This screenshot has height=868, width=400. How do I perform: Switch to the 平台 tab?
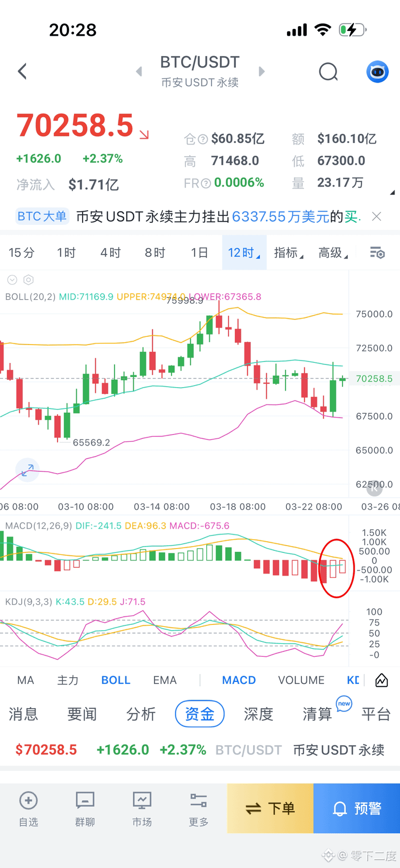376,714
